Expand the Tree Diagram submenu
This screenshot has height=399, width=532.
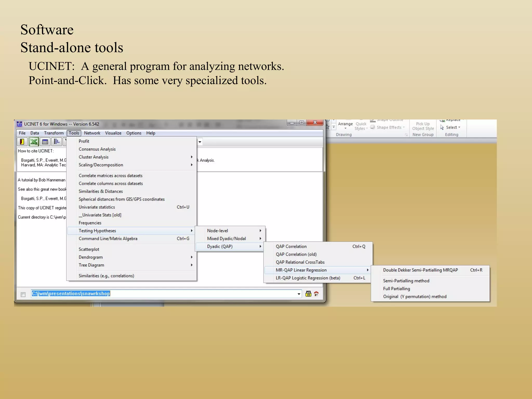click(x=131, y=265)
